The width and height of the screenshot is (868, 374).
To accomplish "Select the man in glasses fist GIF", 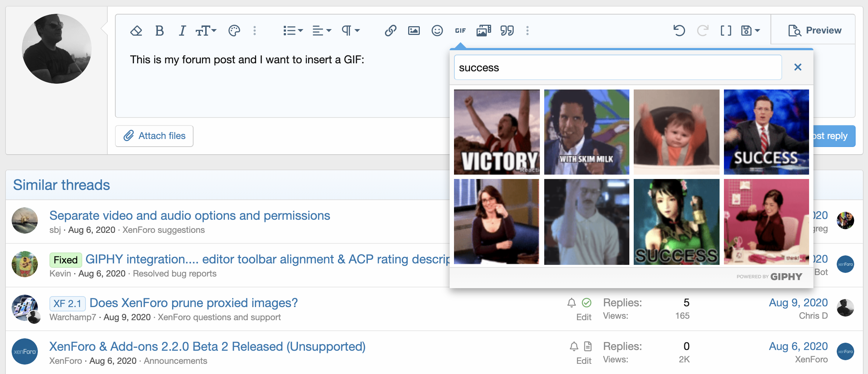I will 587,222.
